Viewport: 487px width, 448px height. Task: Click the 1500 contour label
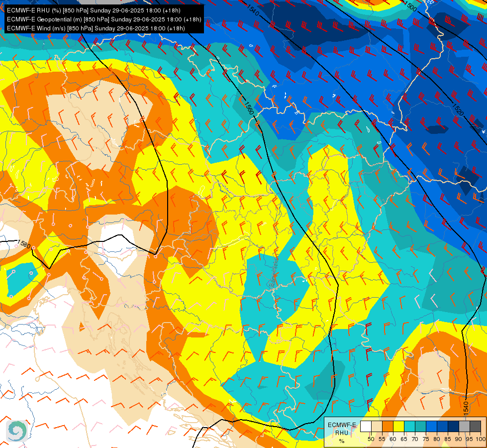[x=410, y=5]
